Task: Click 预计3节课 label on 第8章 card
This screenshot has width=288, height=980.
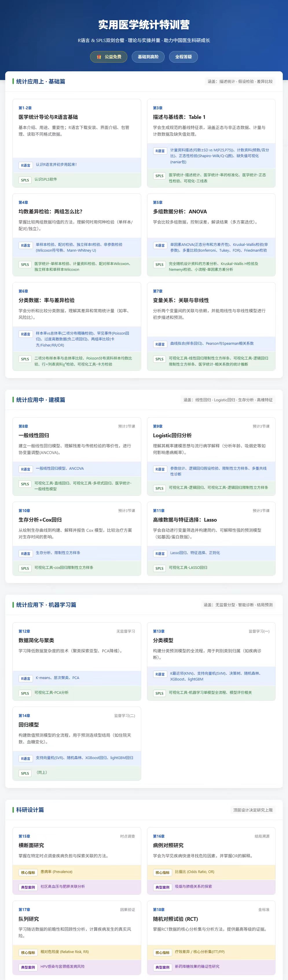Action: pos(126,427)
